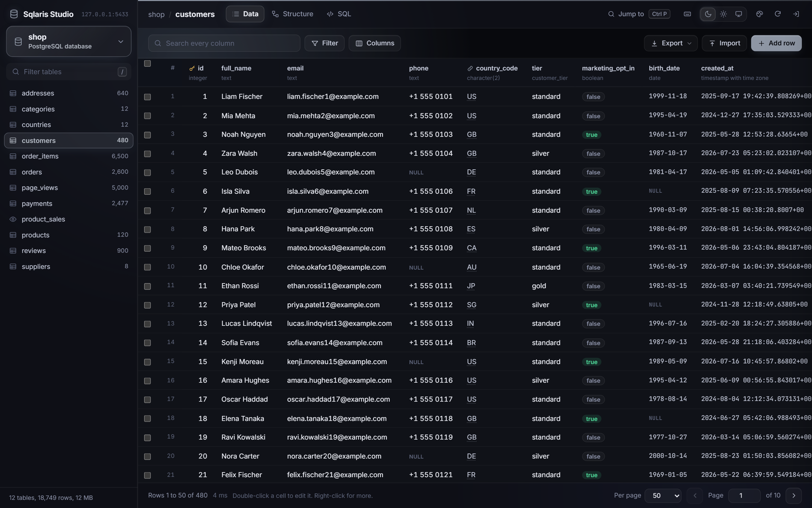Open the color palette icon
The image size is (812, 508).
click(x=760, y=14)
